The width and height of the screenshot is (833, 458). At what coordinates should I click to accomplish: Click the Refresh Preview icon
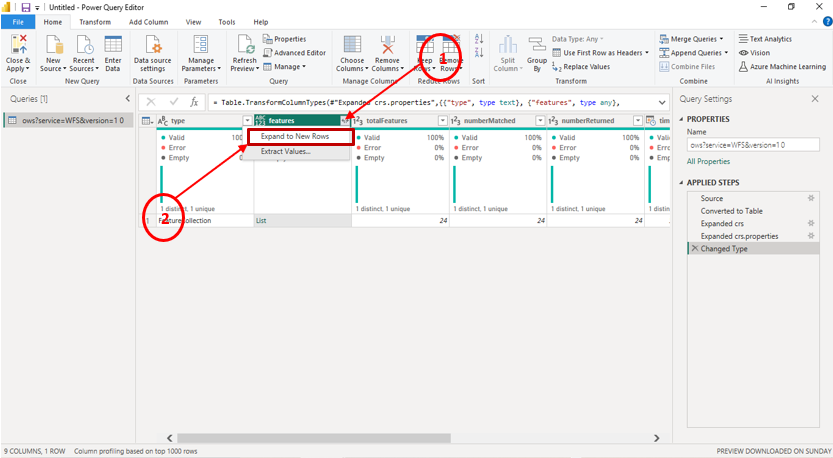(x=244, y=46)
